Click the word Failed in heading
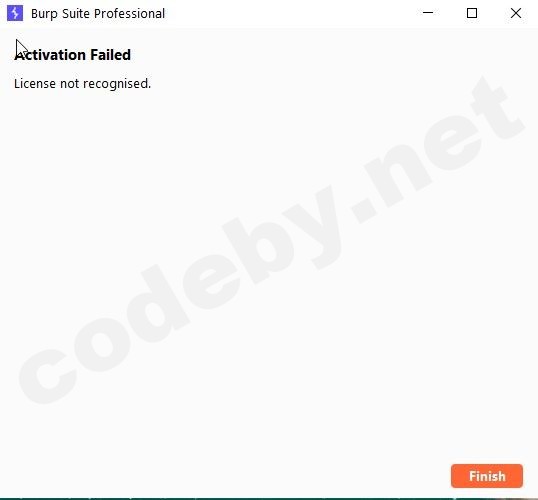Screen dimensions: 538x500 pyautogui.click(x=110, y=55)
